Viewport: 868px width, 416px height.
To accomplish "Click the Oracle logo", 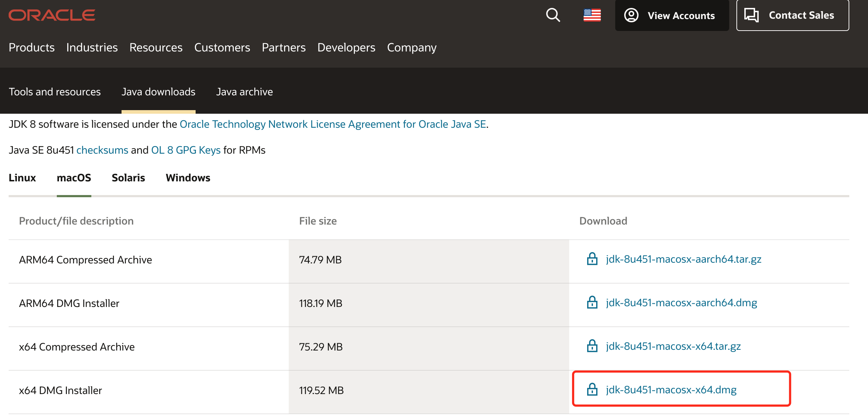I will point(52,15).
